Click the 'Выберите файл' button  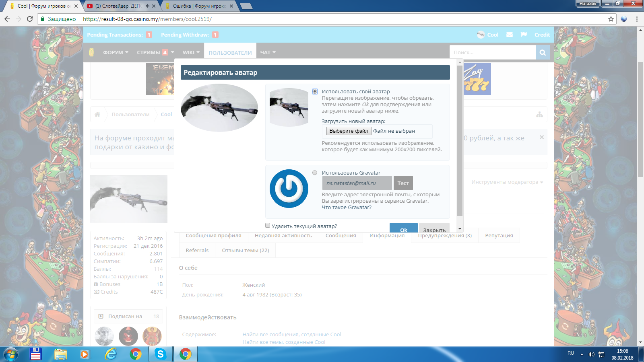(349, 131)
